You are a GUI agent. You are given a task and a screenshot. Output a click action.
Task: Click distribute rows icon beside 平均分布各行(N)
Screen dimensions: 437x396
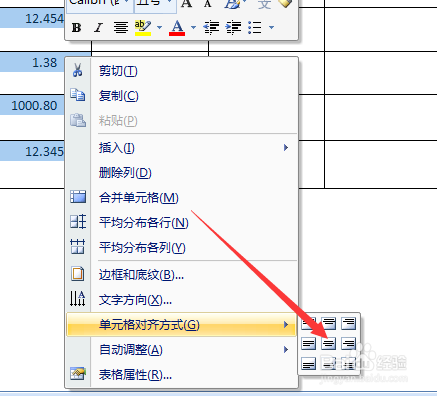coord(78,222)
